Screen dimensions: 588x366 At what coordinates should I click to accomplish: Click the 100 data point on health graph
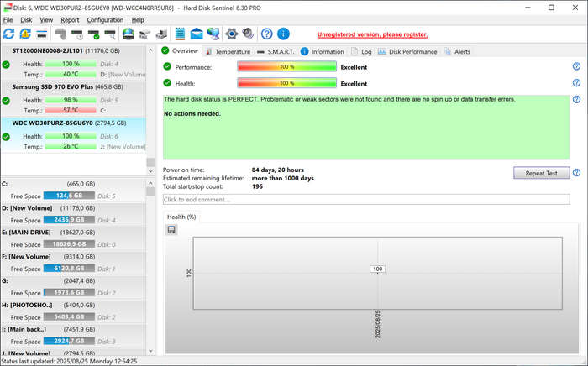tap(378, 269)
